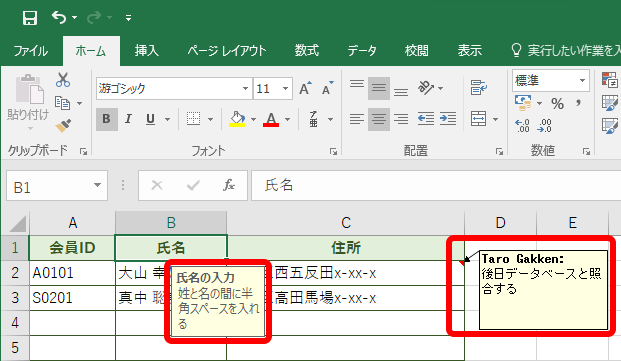Viewport: 621px width, 361px height.
Task: Click the Merge and Center icon
Action: coord(478,119)
